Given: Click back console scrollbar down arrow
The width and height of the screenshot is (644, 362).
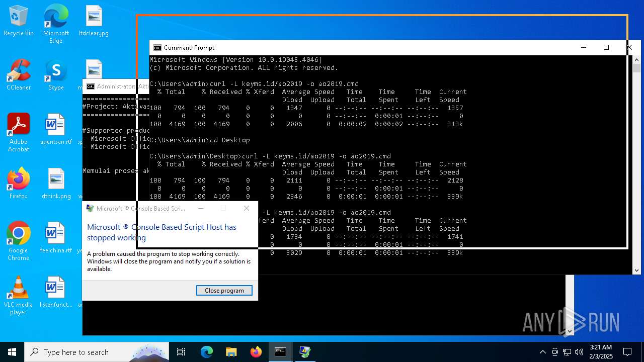Looking at the screenshot, I should [570, 331].
